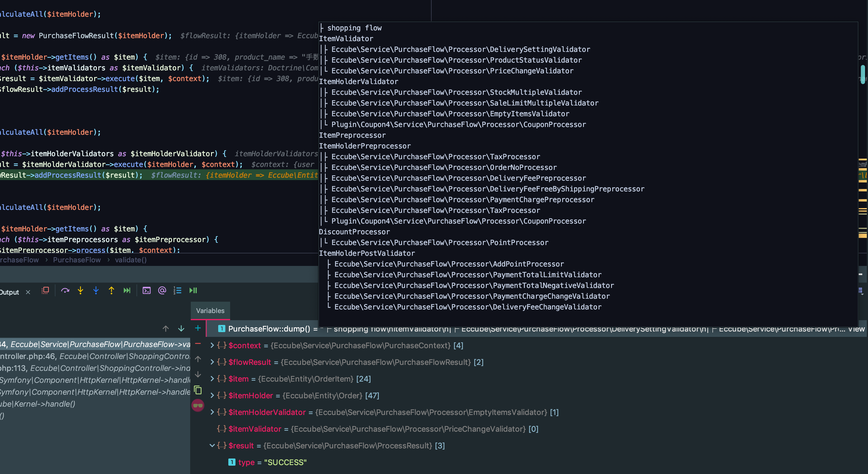
Task: Select the next stack frame arrow
Action: click(x=181, y=329)
